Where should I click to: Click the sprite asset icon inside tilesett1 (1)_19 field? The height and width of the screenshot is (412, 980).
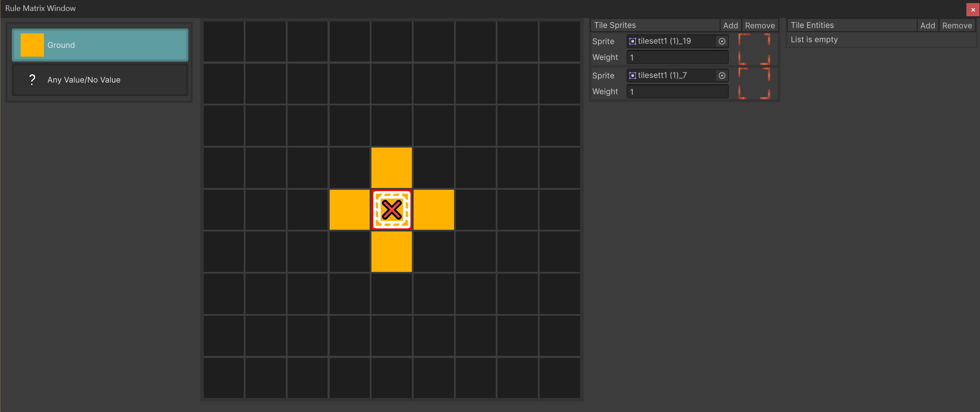point(632,41)
